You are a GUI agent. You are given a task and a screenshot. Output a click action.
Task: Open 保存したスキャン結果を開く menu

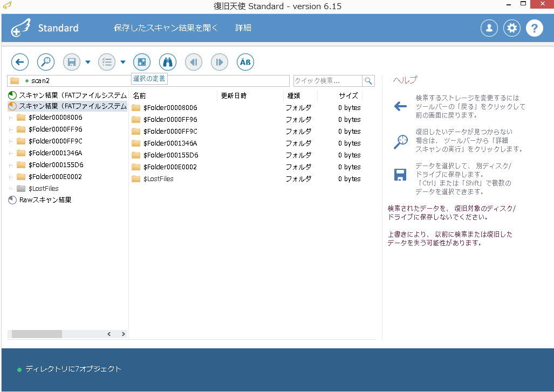click(x=166, y=28)
